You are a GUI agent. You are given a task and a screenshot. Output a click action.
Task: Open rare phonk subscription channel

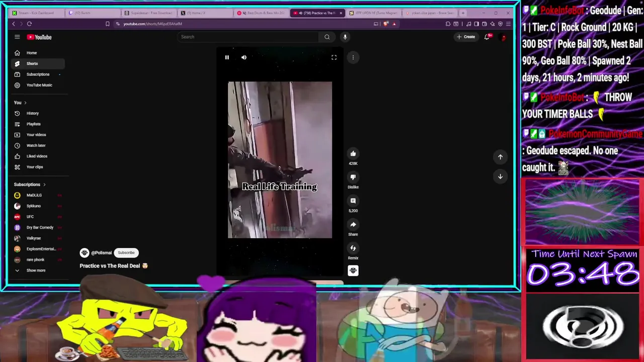click(38, 260)
